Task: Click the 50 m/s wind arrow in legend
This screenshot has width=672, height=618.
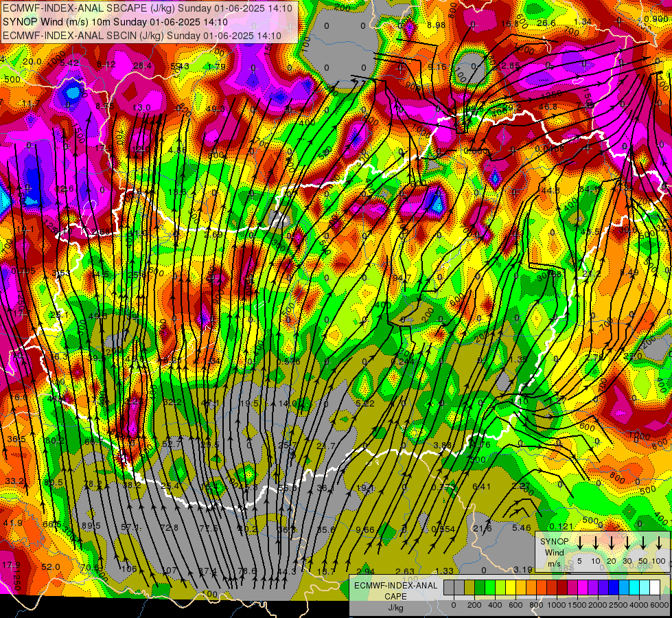Action: tap(643, 543)
